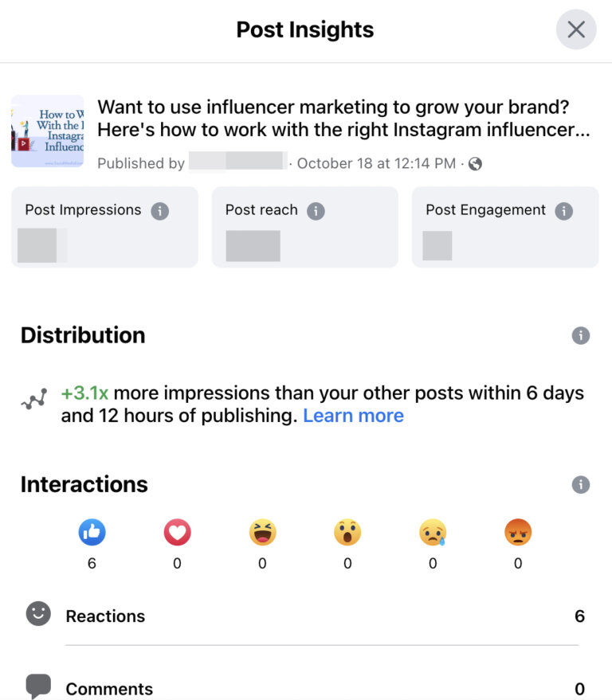
Task: Show the Distribution section info tooltip
Action: click(580, 335)
